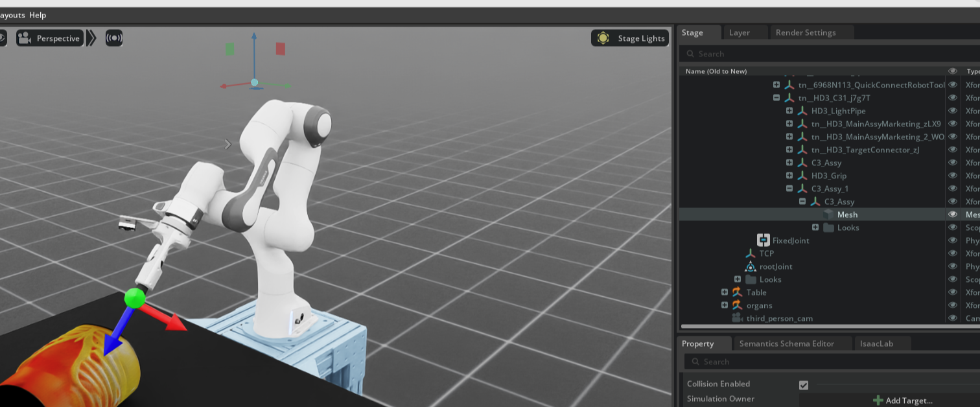Image resolution: width=980 pixels, height=407 pixels.
Task: Expand tn__HD3_MainAssyMarketing_zLX9
Action: point(789,124)
